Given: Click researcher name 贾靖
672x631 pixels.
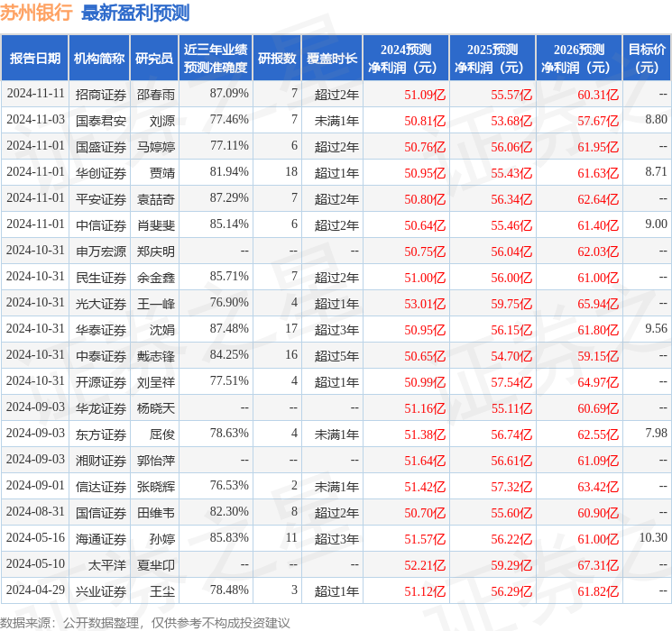Looking at the screenshot, I should [162, 173].
